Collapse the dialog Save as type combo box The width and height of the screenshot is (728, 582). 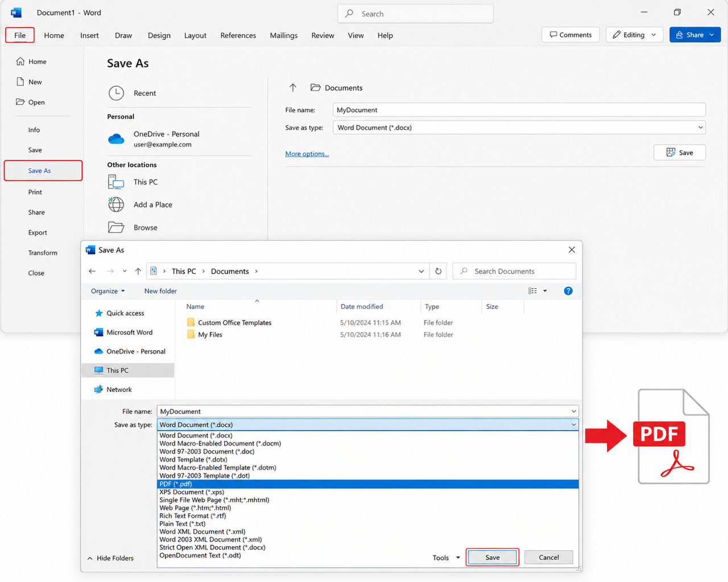point(367,425)
